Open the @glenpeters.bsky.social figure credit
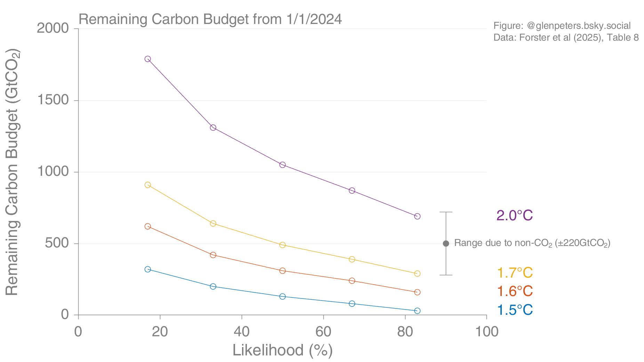Viewport: 644px width, 362px height. pos(562,26)
